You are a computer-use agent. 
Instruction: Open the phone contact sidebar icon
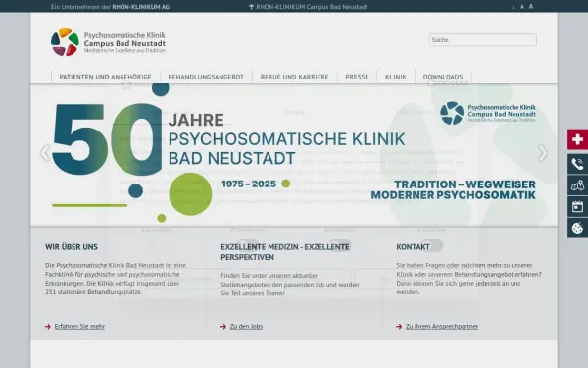coord(577,164)
